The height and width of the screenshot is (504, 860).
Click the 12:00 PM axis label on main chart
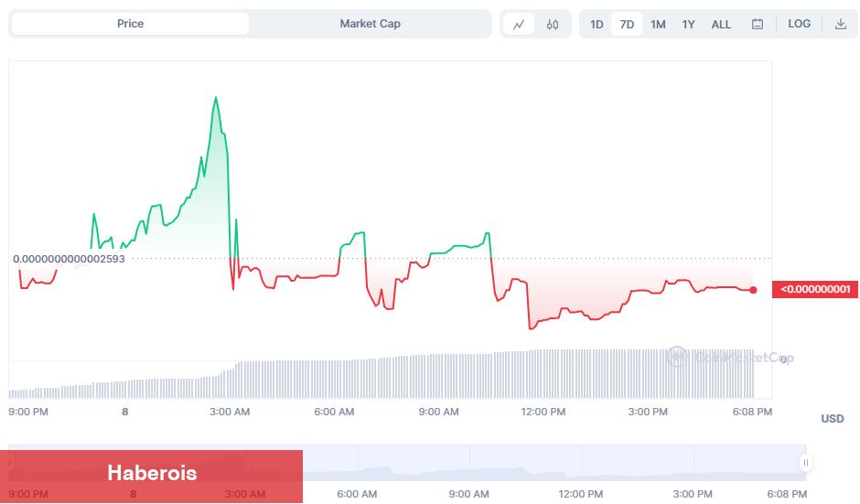click(543, 412)
